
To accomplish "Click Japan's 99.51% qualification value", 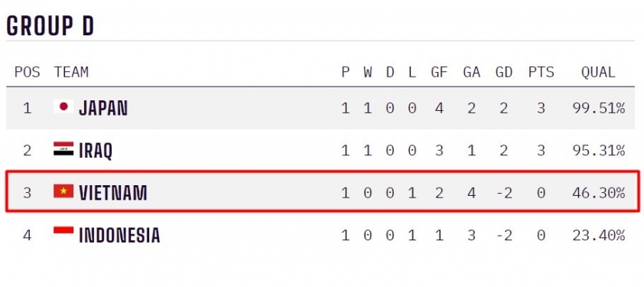I will [598, 108].
